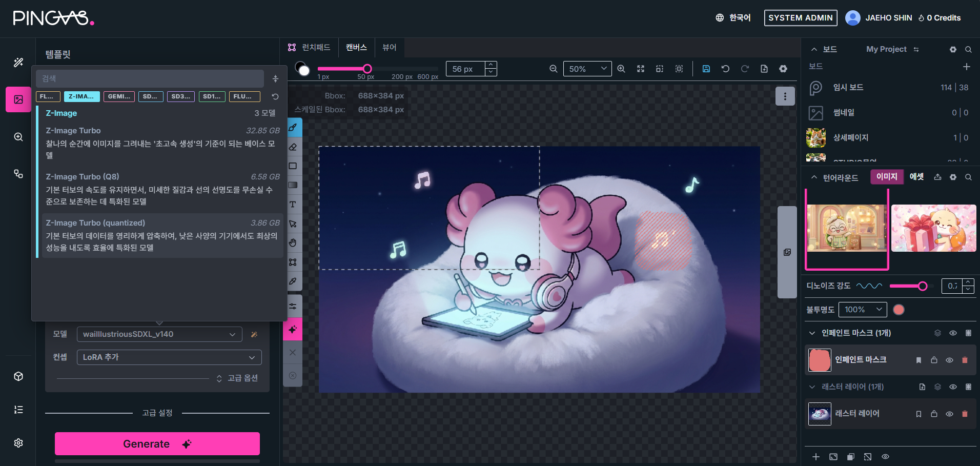
Task: Reset the model filter tags
Action: pyautogui.click(x=275, y=96)
